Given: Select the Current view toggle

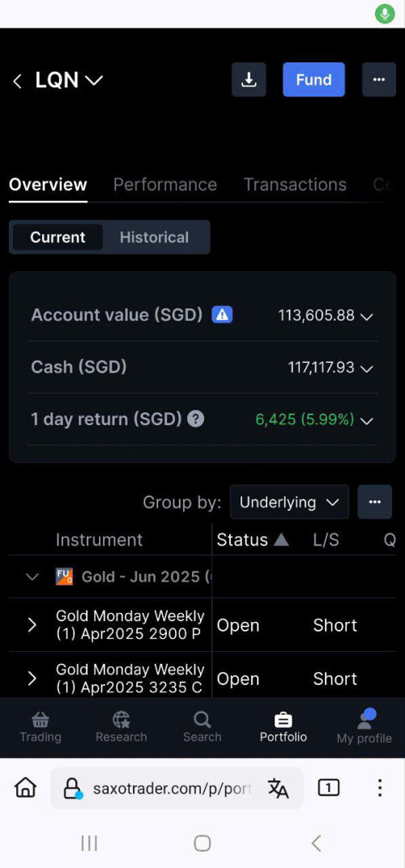Looking at the screenshot, I should 58,237.
